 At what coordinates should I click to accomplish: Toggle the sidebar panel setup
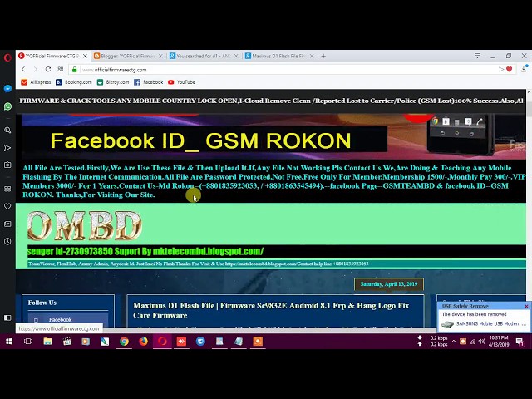point(7,318)
